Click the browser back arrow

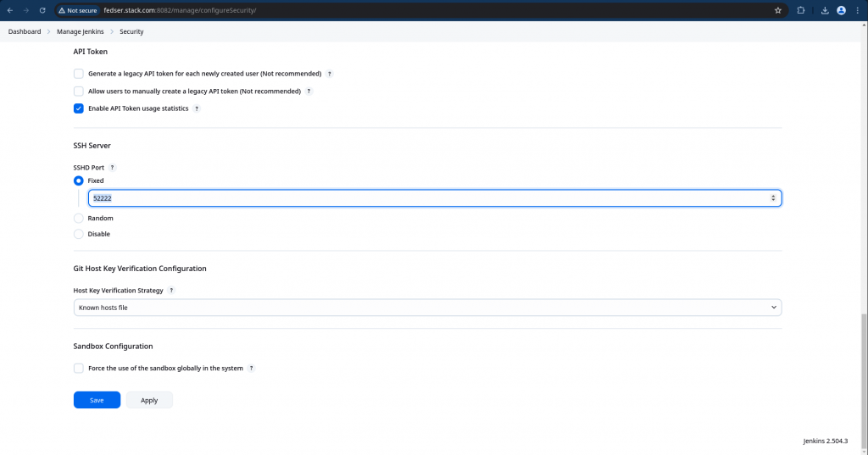(9, 10)
